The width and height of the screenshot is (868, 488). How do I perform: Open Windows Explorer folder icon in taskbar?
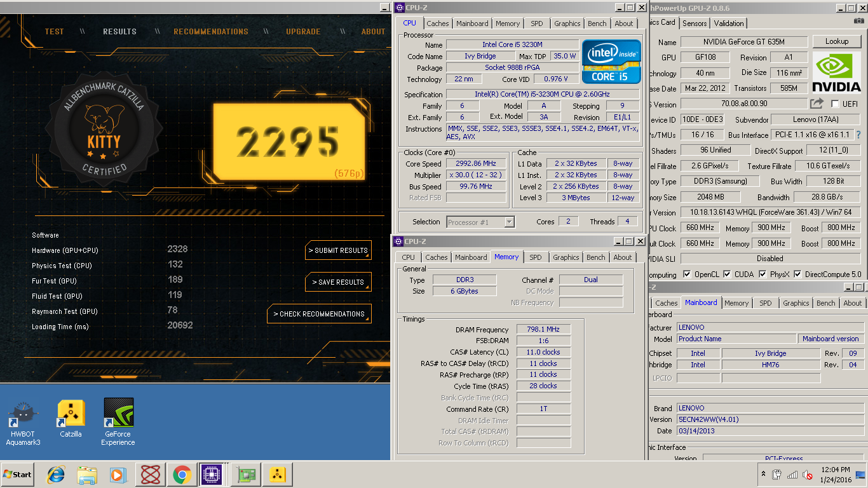click(86, 475)
